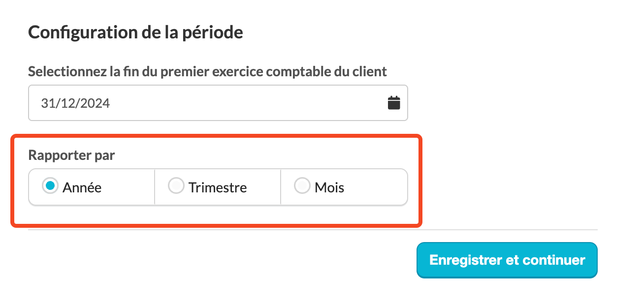
Task: Click the Enregistrer et continuer button
Action: tap(507, 260)
